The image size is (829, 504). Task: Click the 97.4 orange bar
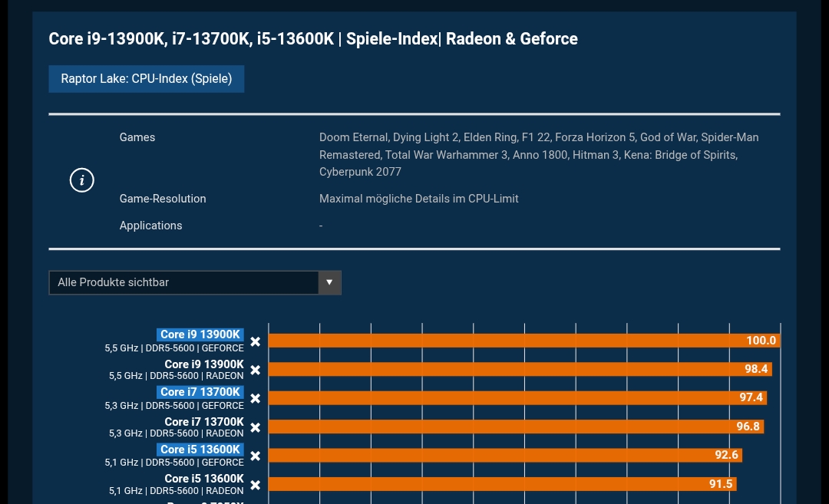[x=517, y=397]
